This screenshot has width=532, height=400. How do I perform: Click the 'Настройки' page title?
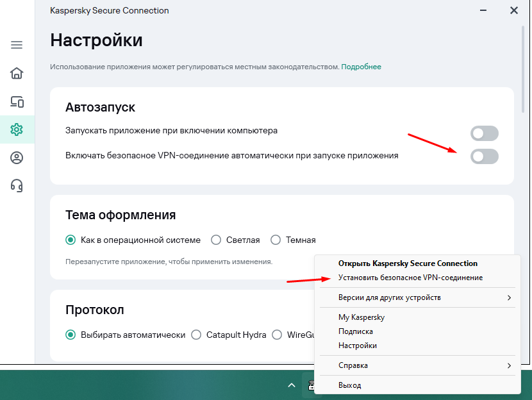[96, 40]
